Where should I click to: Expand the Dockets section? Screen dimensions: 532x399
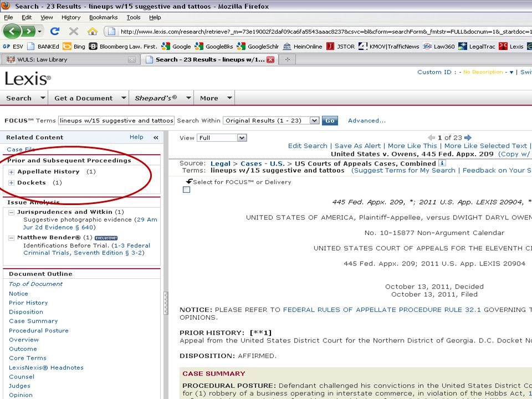11,183
